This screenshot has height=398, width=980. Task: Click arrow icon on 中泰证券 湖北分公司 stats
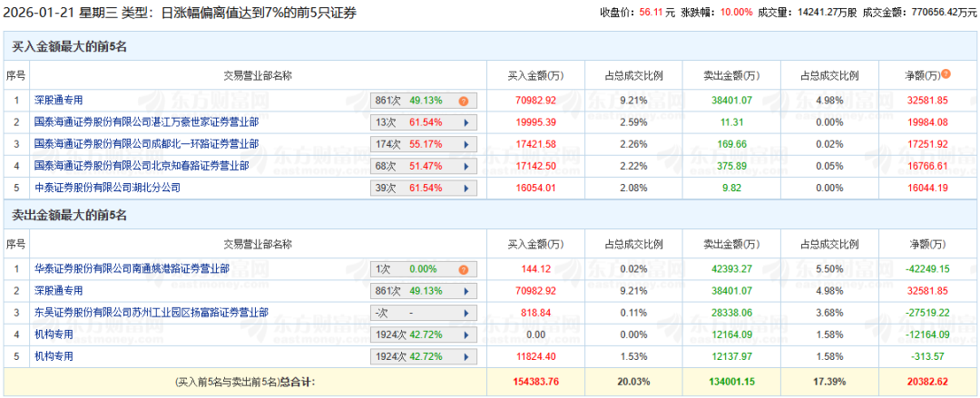[465, 188]
